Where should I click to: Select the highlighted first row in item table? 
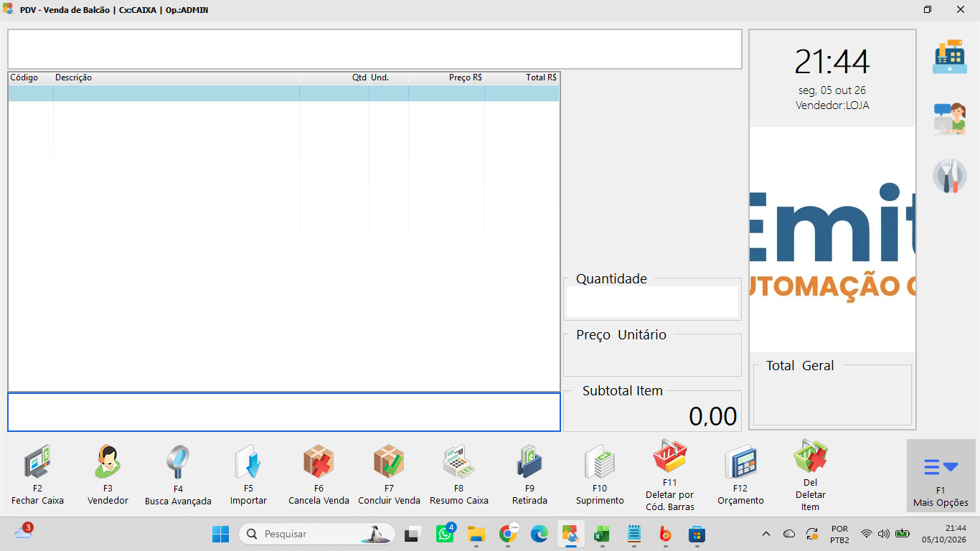pos(283,93)
